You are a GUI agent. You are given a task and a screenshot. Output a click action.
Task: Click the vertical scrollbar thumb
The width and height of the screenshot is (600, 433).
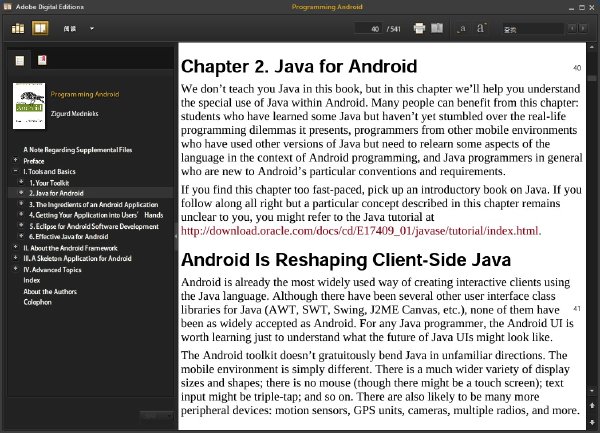tap(592, 78)
